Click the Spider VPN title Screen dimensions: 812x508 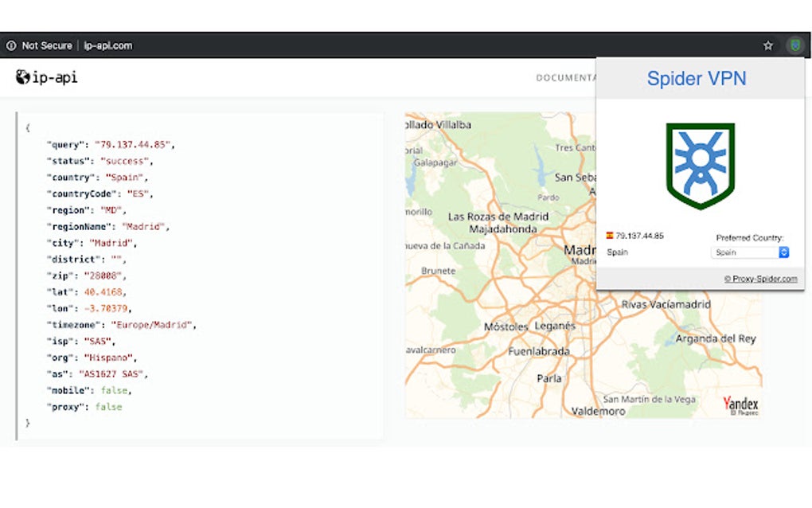[x=697, y=79]
